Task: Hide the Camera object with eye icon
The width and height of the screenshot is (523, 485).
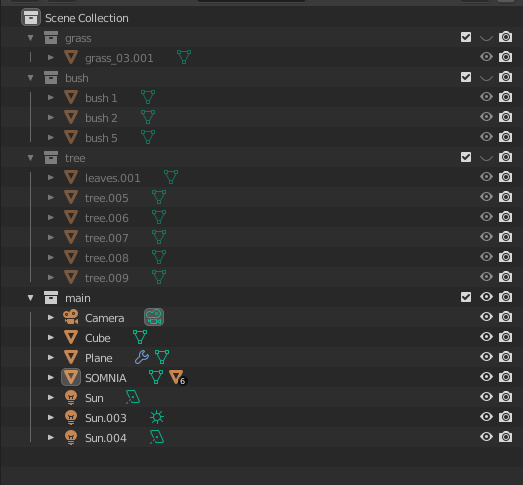Action: tap(486, 317)
